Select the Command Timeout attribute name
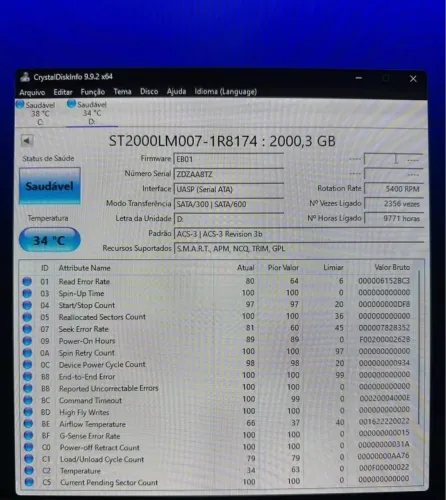Screen dimensions: 446x500 pos(91,400)
